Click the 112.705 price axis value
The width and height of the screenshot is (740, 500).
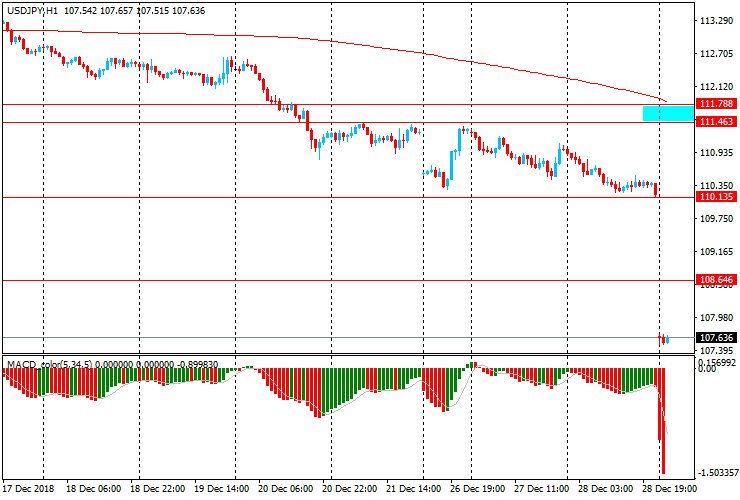[716, 54]
